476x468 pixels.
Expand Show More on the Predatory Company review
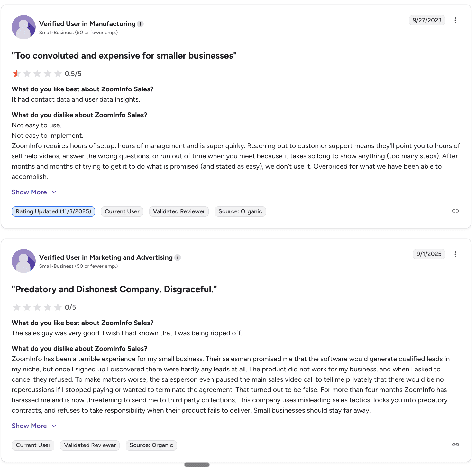(x=29, y=426)
